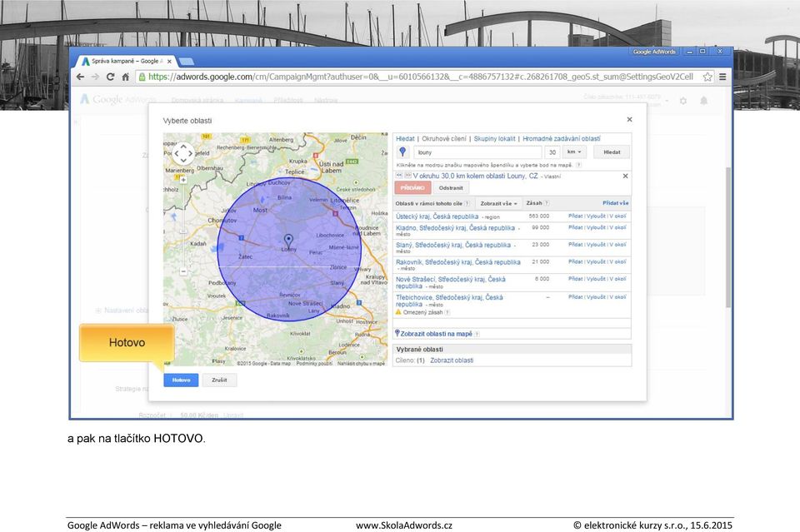Click Přidat for Ústecký kraj row
Image resolution: width=800 pixels, height=532 pixels.
pos(576,216)
